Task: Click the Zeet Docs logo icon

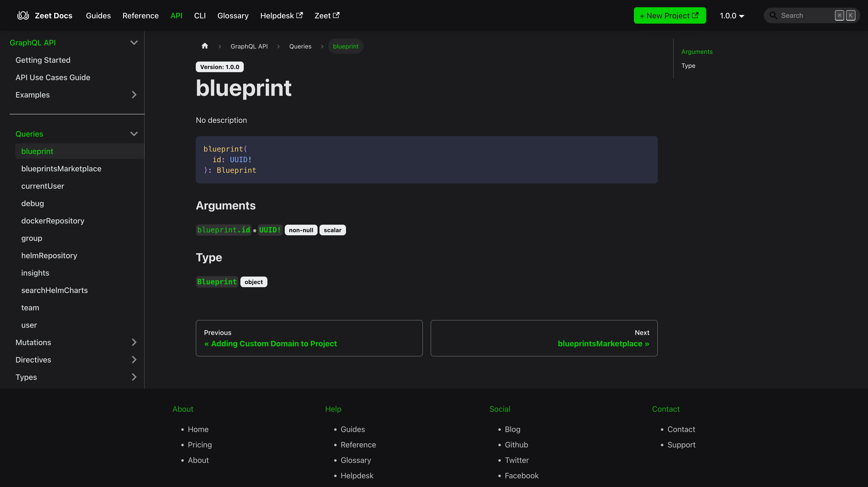Action: coord(23,15)
